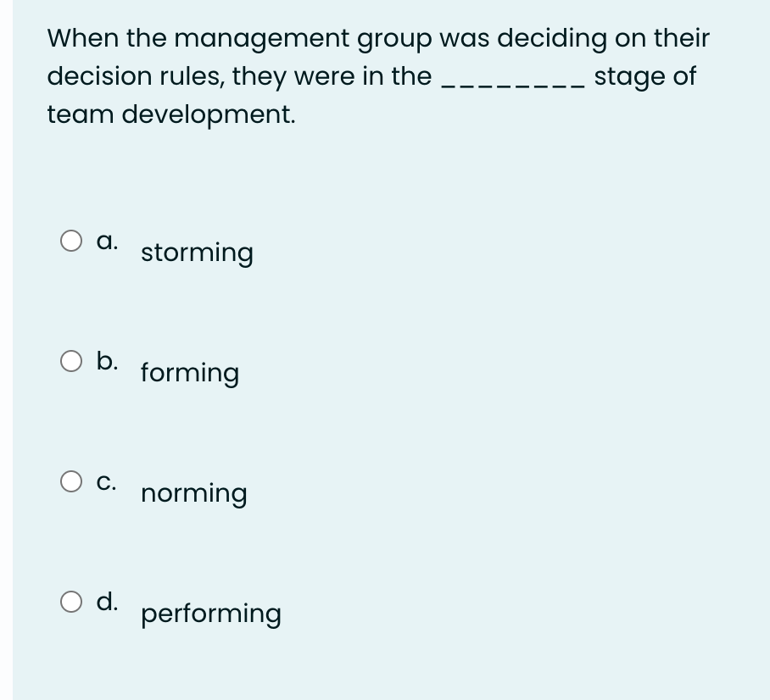The width and height of the screenshot is (770, 700).
Task: Click the forming option text
Action: pyautogui.click(x=190, y=372)
